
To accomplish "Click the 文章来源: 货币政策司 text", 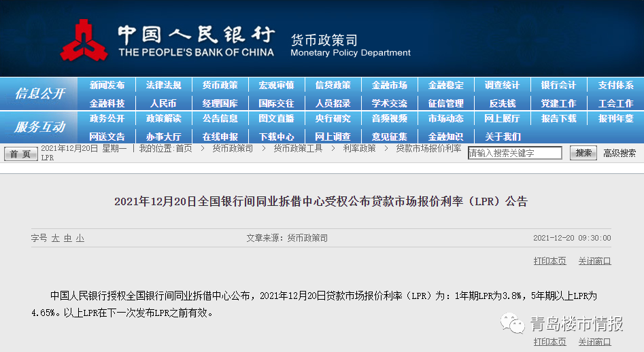I will point(287,238).
